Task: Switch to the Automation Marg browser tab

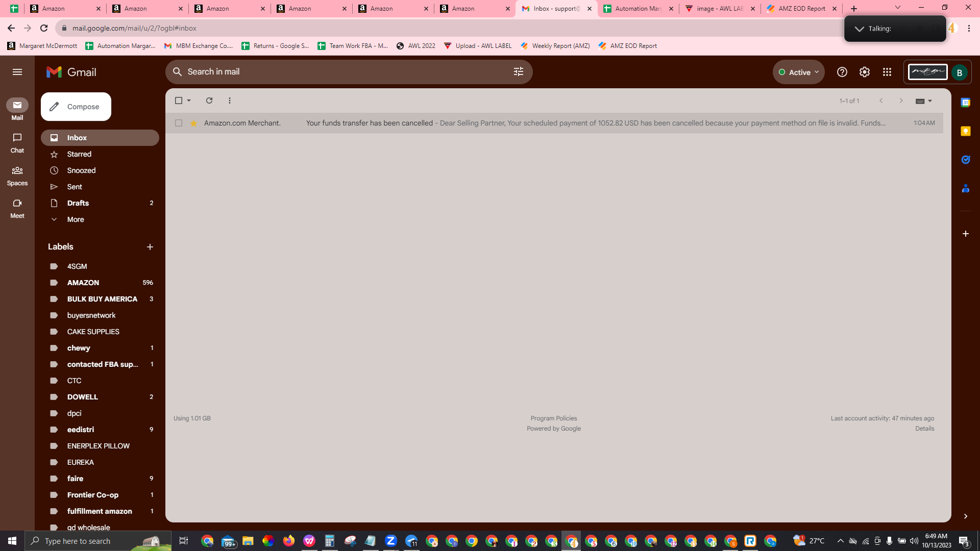Action: (638, 9)
